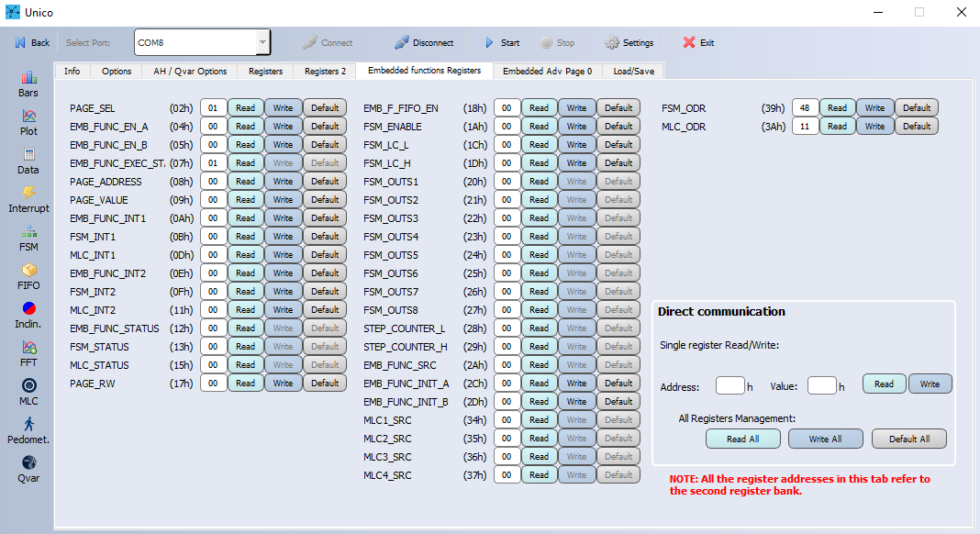Switch to the Plot view
This screenshot has width=980, height=534.
[28, 119]
